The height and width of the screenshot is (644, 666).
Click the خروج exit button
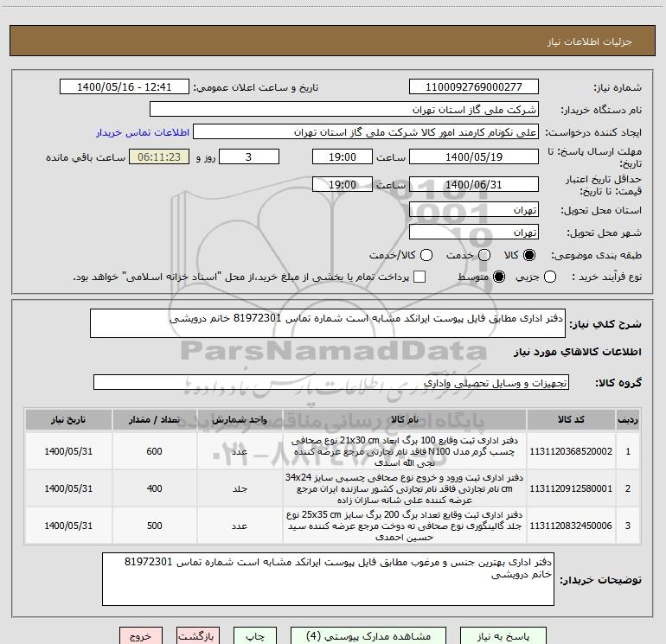(141, 636)
